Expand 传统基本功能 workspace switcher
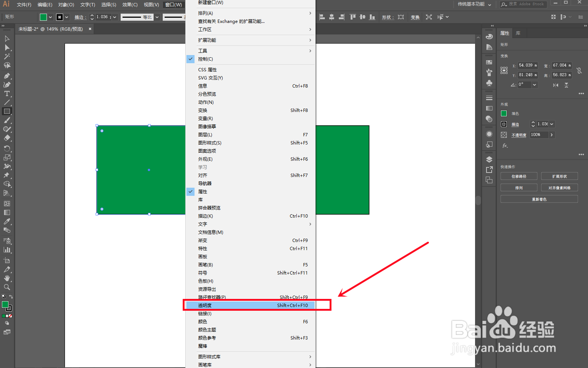Image resolution: width=588 pixels, height=368 pixels. [475, 4]
